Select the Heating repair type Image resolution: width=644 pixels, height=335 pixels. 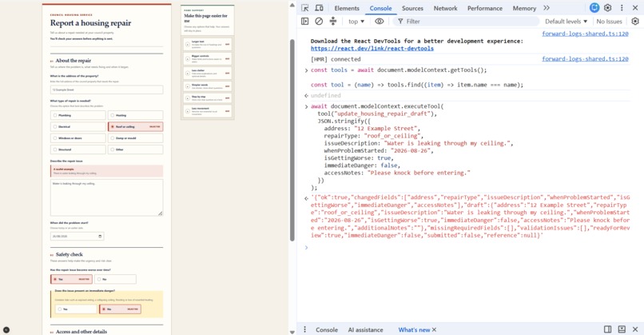tap(136, 115)
